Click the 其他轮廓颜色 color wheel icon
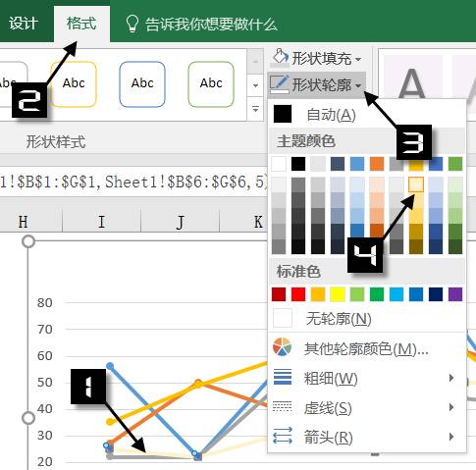The image size is (476, 470). pyautogui.click(x=282, y=347)
